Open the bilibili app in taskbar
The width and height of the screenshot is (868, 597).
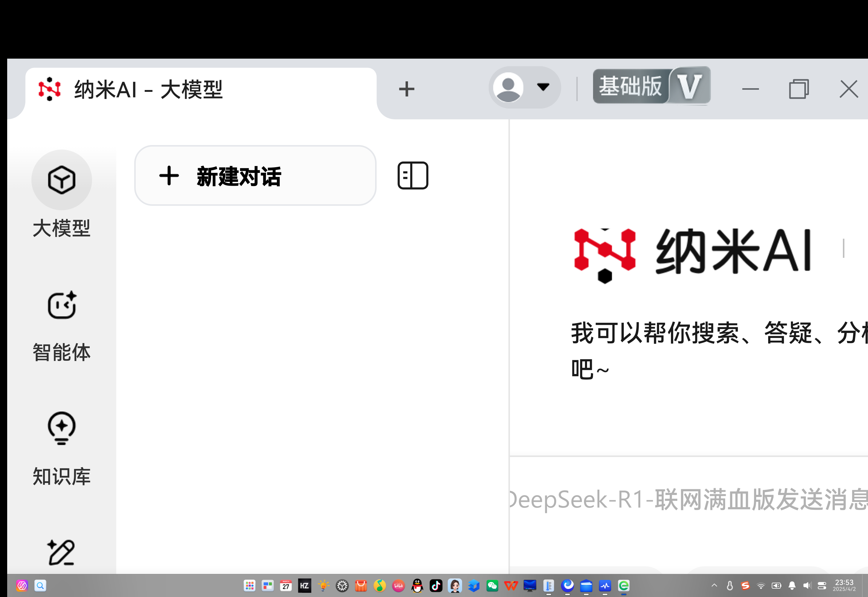tap(398, 585)
